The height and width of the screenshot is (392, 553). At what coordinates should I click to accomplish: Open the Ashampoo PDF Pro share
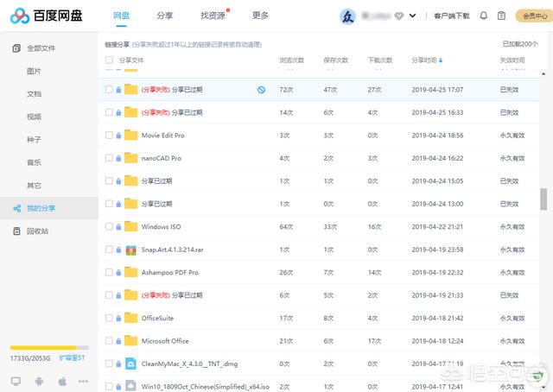click(x=170, y=273)
